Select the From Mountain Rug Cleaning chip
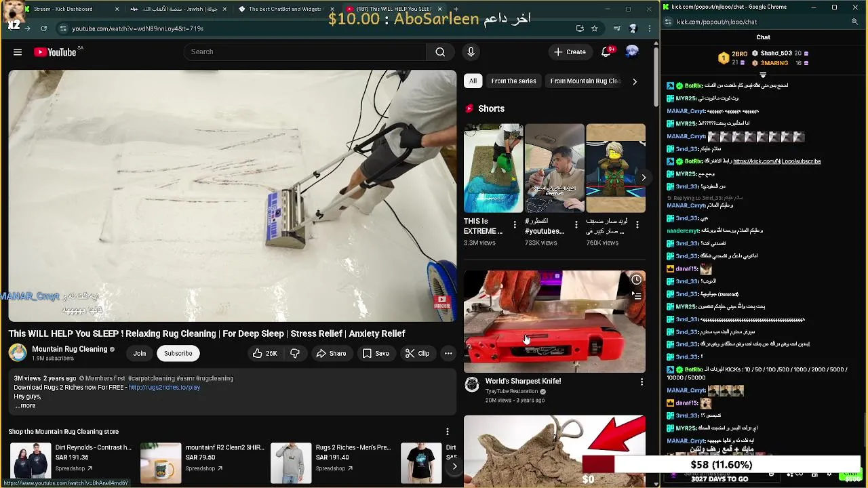Screen dimensions: 868x488 (585, 81)
